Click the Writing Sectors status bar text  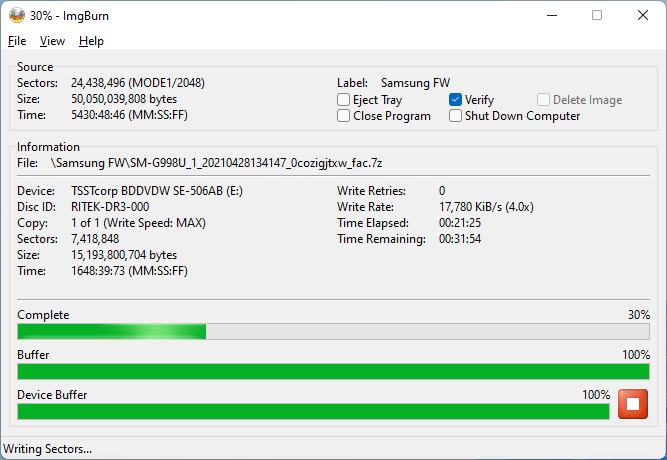(x=48, y=449)
